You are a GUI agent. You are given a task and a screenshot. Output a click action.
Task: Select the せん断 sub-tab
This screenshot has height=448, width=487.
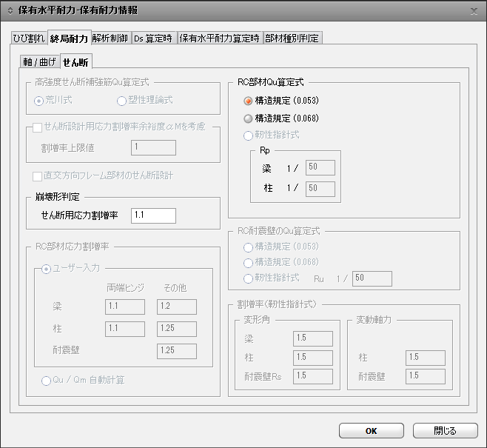pyautogui.click(x=75, y=61)
